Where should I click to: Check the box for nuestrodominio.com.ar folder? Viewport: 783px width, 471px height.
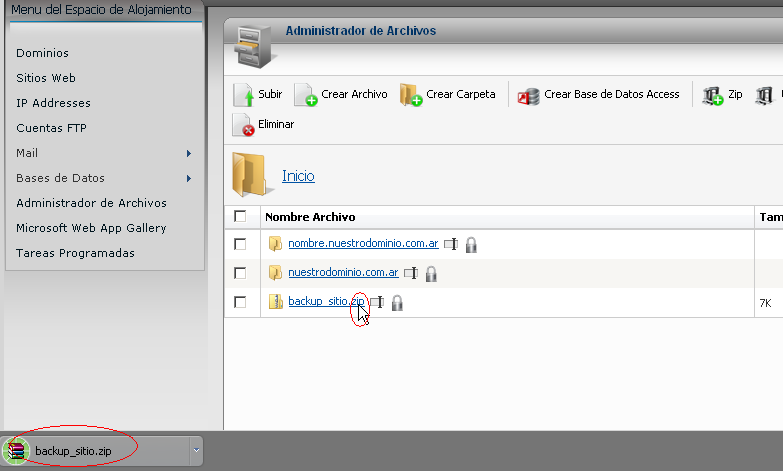(240, 273)
